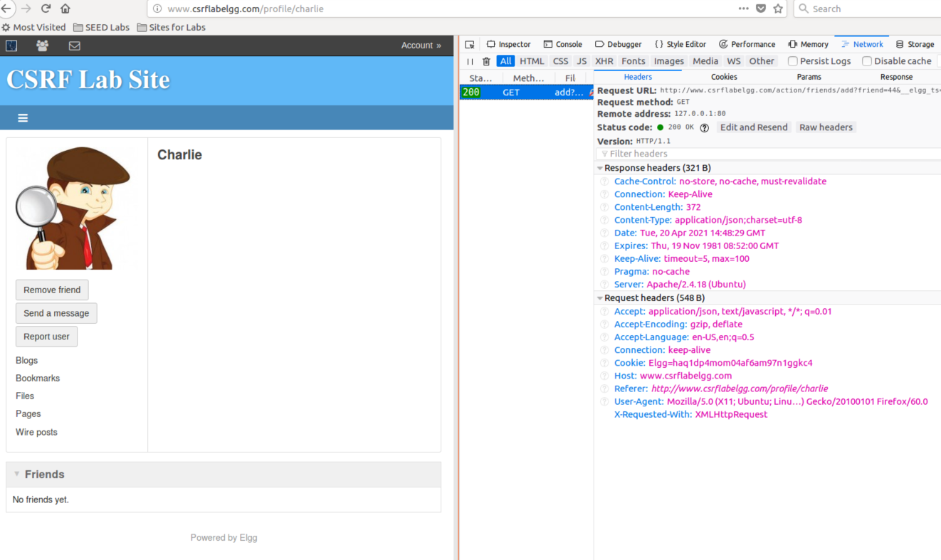Open the Performance tab
Screen dimensions: 941x560
coord(747,44)
